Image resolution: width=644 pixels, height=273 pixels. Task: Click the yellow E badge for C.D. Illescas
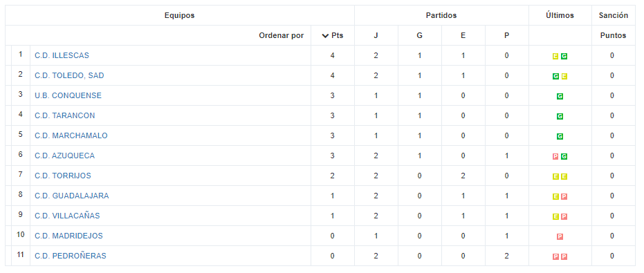click(x=555, y=56)
